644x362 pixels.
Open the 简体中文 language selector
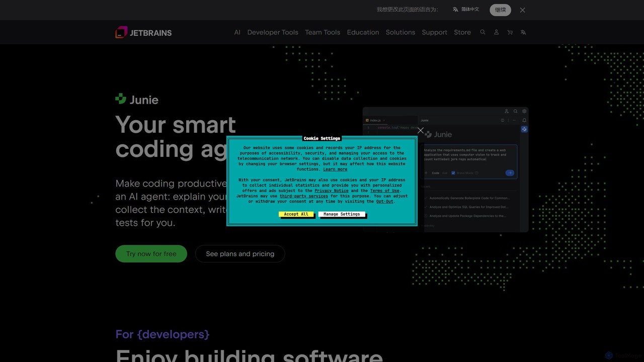[466, 10]
